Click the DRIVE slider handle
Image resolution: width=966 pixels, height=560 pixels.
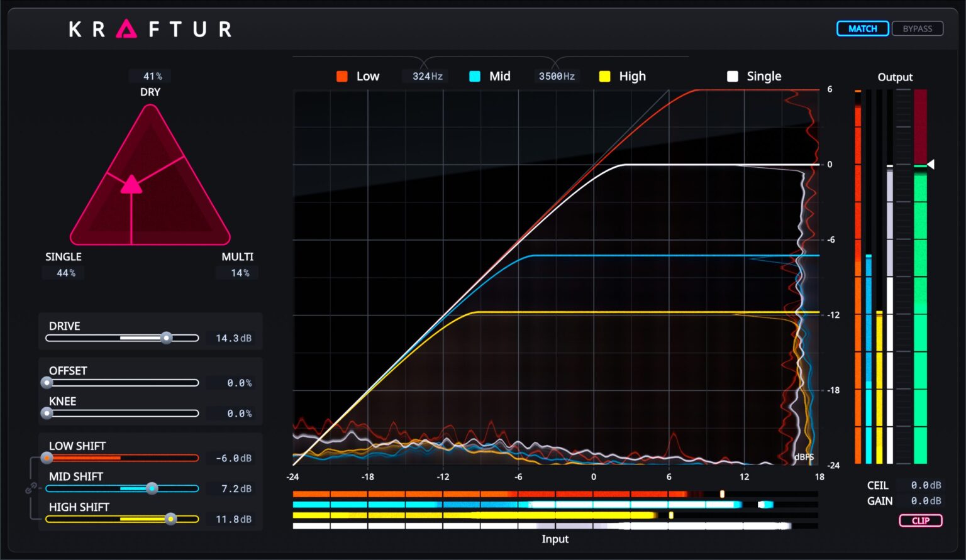click(166, 338)
